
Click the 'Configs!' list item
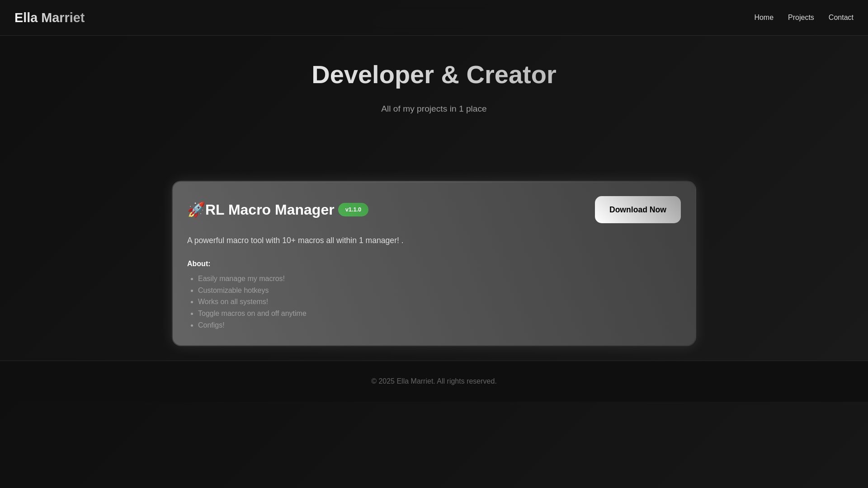tap(211, 325)
